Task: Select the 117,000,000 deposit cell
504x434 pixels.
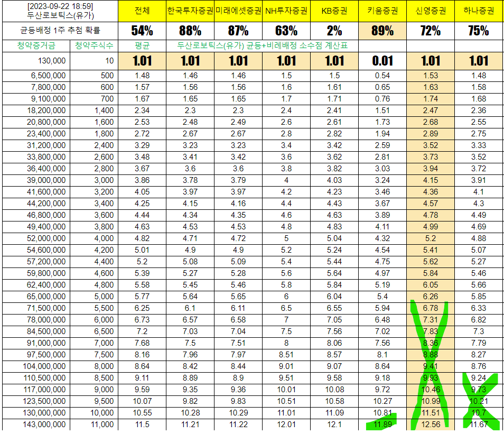Action: pyautogui.click(x=36, y=390)
